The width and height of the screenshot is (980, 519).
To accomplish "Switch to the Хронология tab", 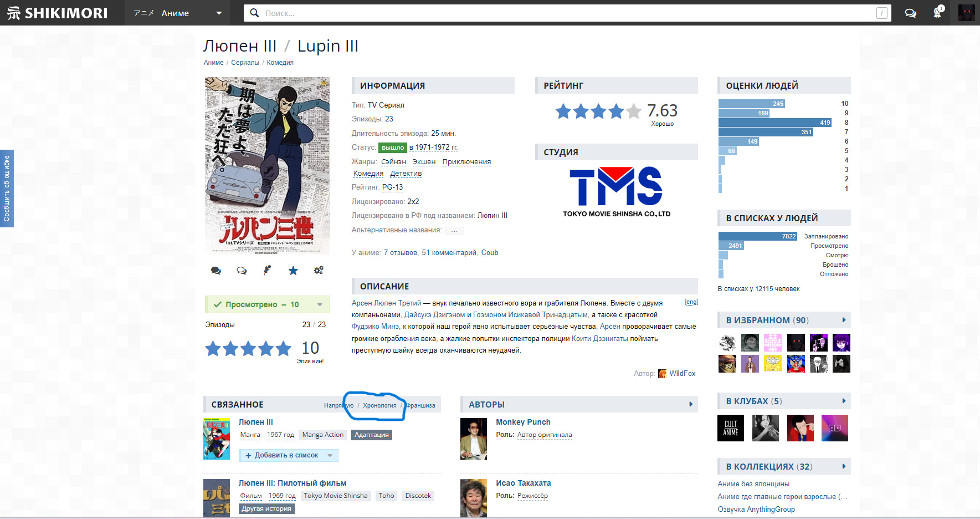I will (379, 405).
